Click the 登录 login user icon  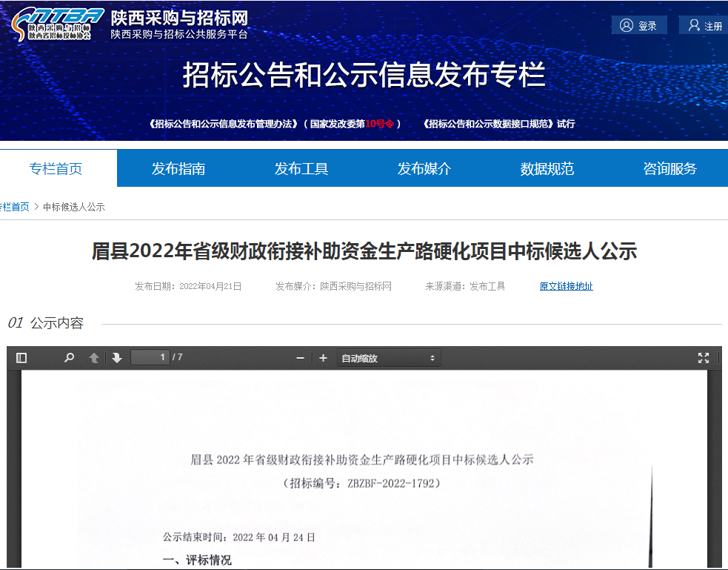coord(627,25)
